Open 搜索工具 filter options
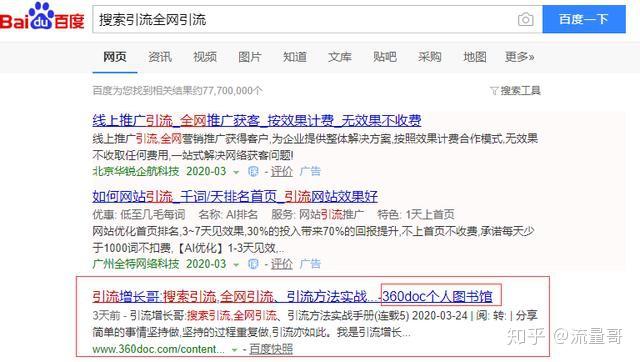Screen dimensions: 640x362 pyautogui.click(x=516, y=91)
